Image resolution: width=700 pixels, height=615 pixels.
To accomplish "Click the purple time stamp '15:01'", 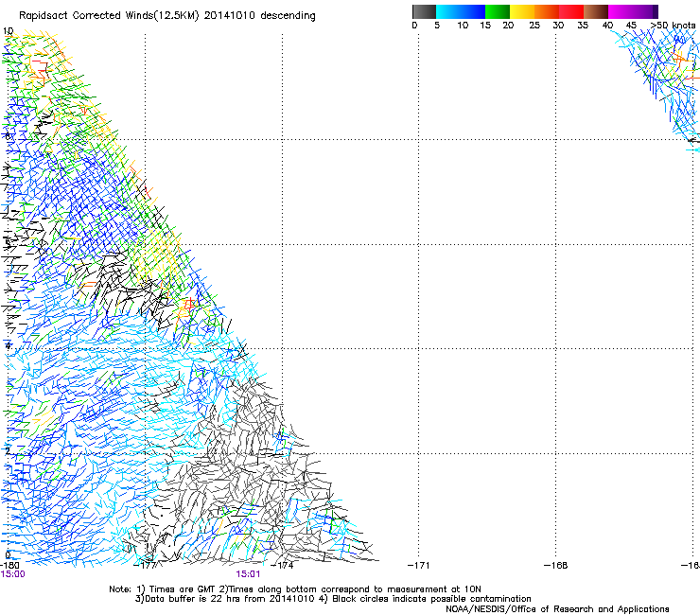I will [248, 574].
